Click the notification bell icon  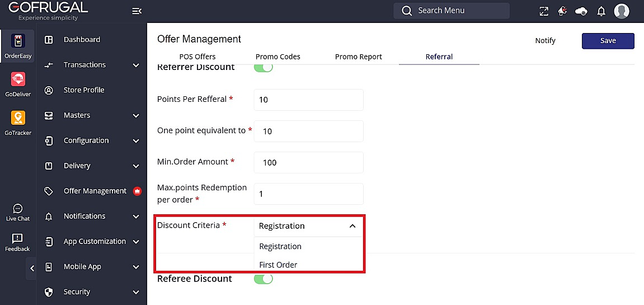coord(601,11)
